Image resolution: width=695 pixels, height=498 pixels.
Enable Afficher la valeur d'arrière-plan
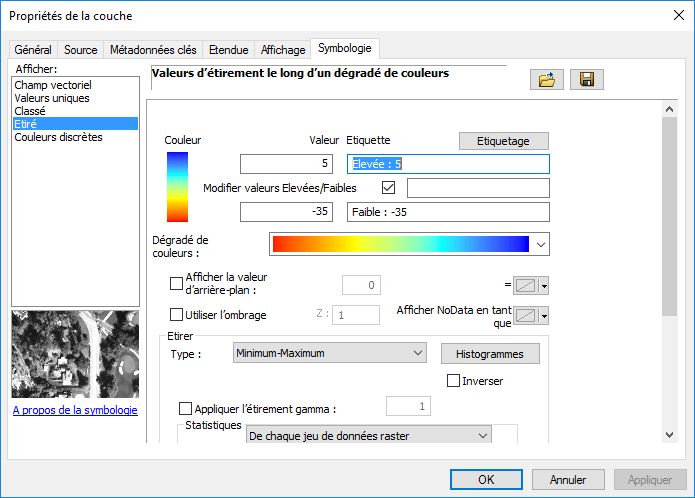pyautogui.click(x=177, y=284)
